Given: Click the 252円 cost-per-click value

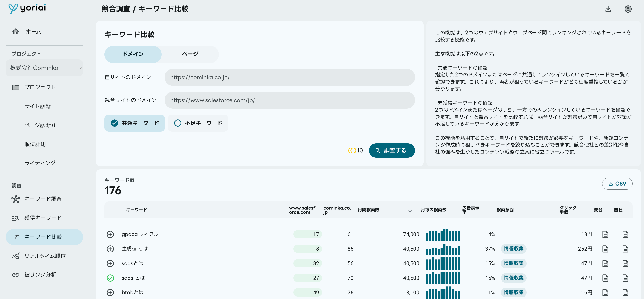Looking at the screenshot, I should click(x=585, y=249).
